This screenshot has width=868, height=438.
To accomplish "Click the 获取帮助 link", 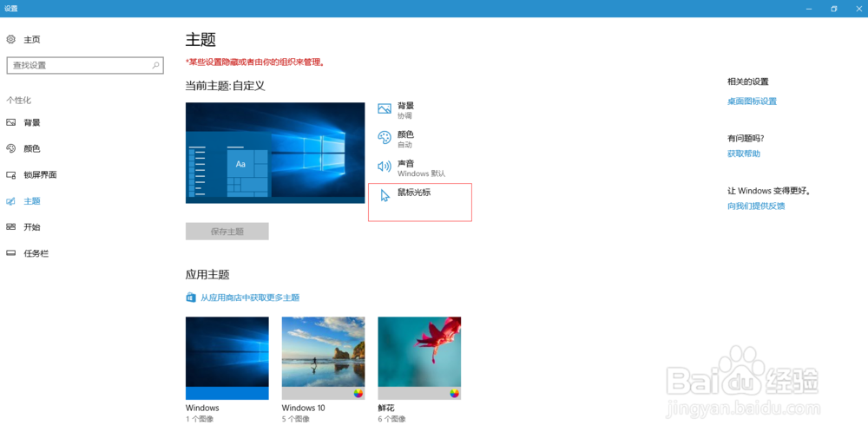I will [744, 154].
